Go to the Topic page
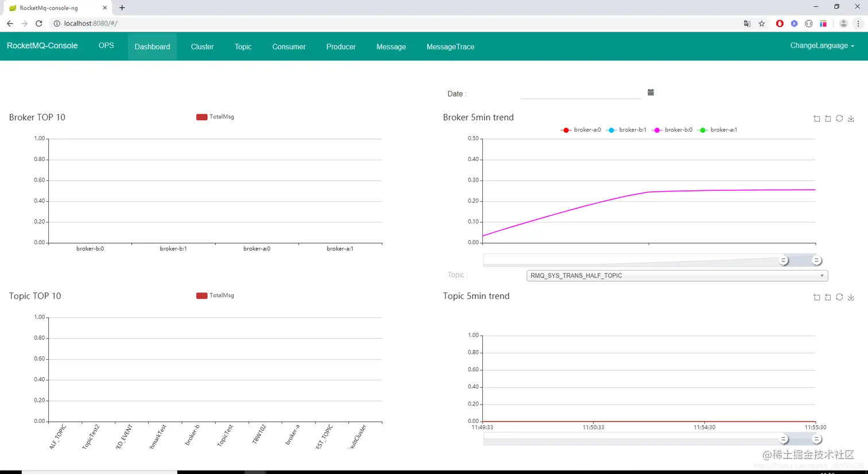This screenshot has height=474, width=868. (243, 47)
